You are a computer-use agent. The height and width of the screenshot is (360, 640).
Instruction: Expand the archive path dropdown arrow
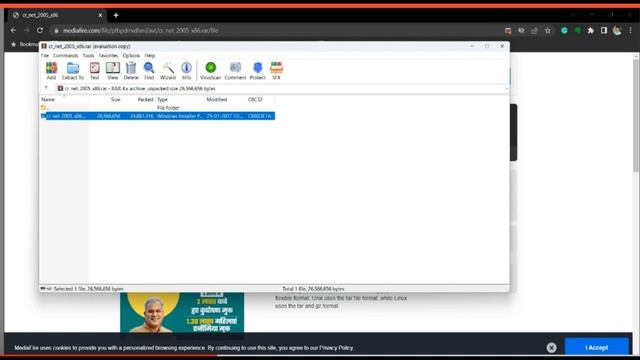coord(506,89)
